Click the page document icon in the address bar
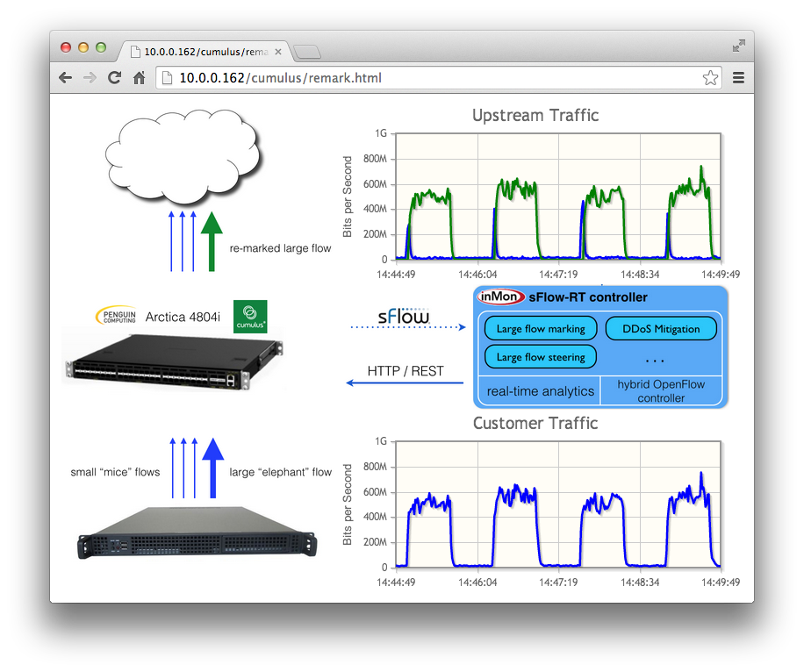804x672 pixels. pyautogui.click(x=167, y=77)
